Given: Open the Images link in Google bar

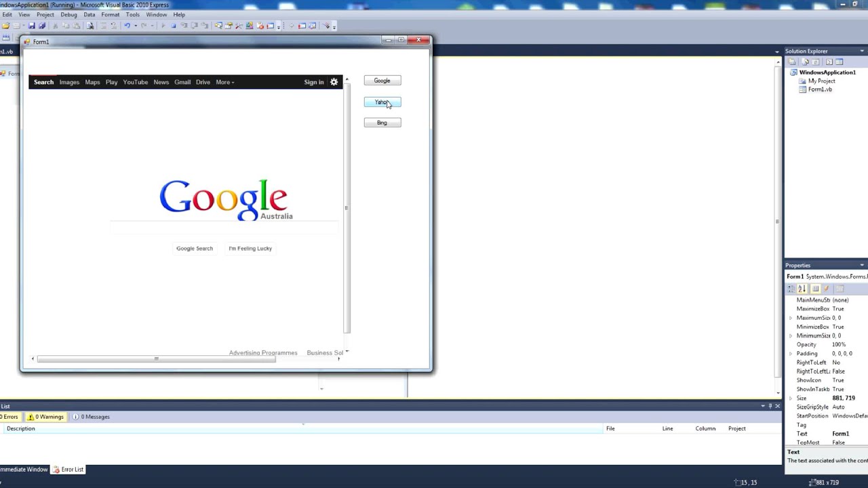Looking at the screenshot, I should pyautogui.click(x=69, y=82).
